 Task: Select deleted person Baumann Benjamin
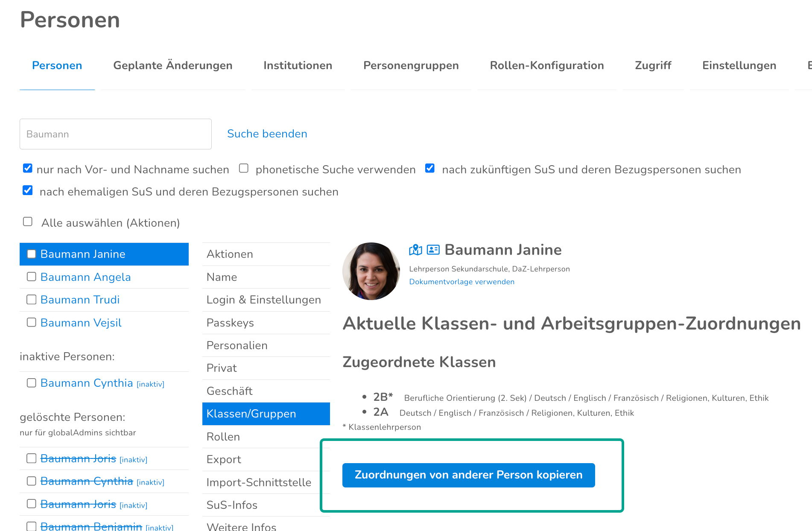91,526
